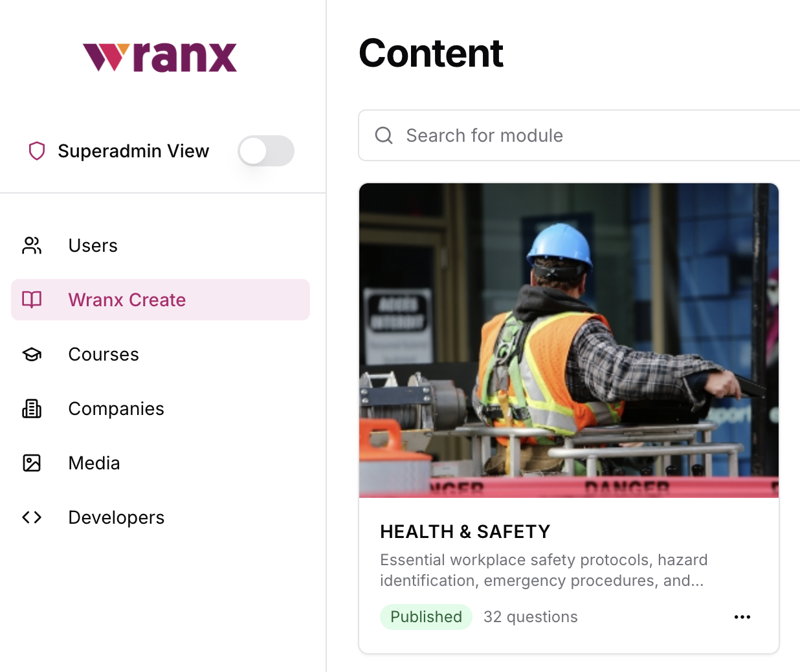Select Wranx Create in the sidebar
The width and height of the screenshot is (800, 672).
click(x=161, y=300)
